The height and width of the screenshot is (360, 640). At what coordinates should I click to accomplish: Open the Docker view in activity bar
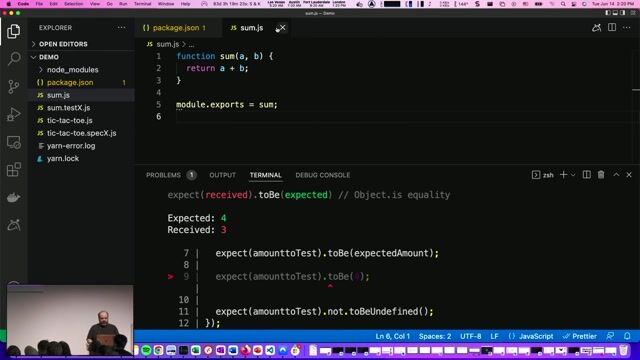pyautogui.click(x=13, y=198)
